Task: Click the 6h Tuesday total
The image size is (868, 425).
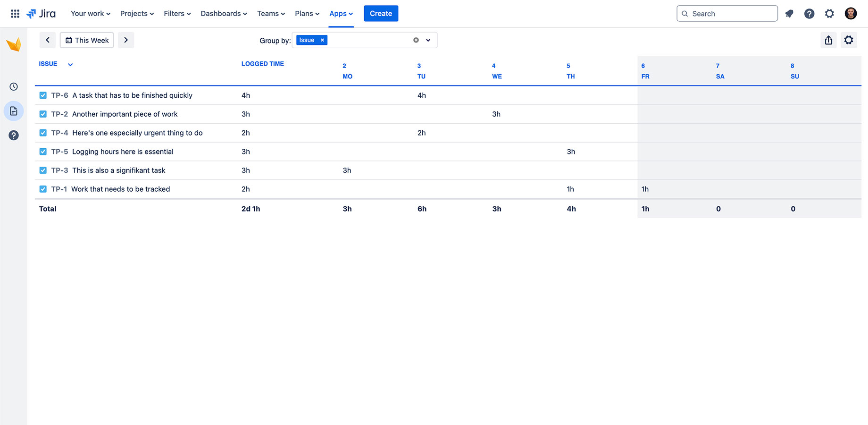Action: pos(422,209)
